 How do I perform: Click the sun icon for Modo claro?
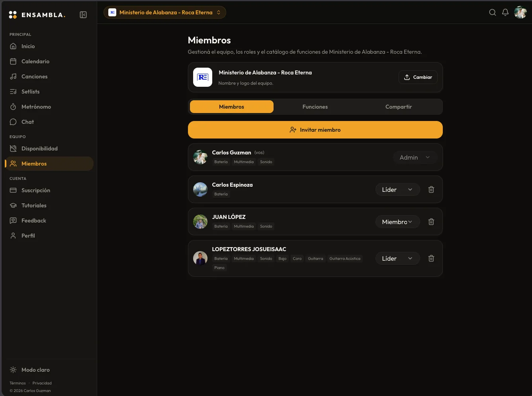(13, 370)
